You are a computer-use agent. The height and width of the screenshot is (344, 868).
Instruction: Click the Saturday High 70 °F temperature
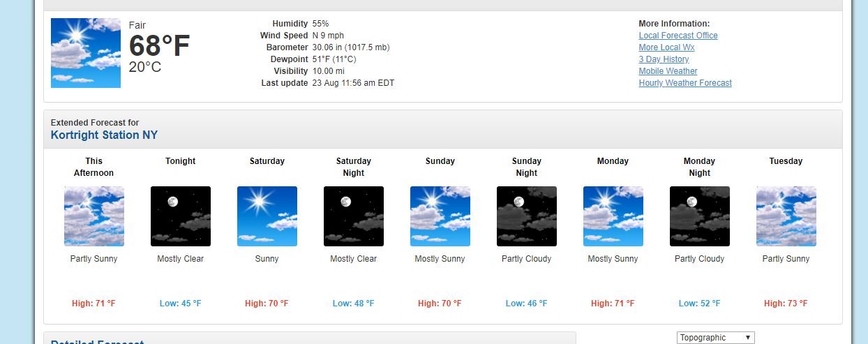(x=267, y=304)
